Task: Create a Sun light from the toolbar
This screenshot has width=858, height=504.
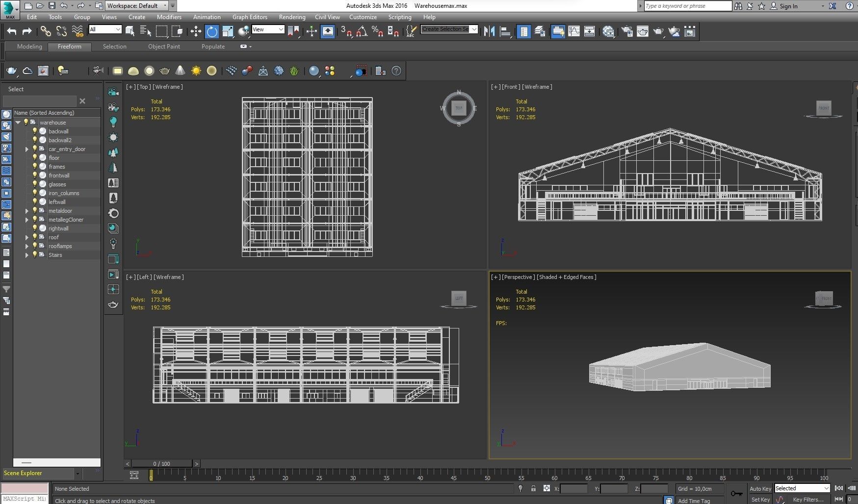Action: click(196, 71)
